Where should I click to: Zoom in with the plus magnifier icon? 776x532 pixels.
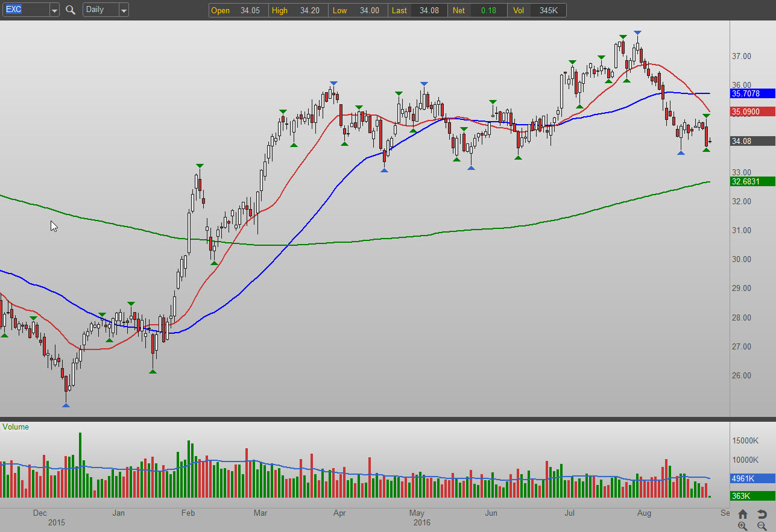pyautogui.click(x=743, y=526)
